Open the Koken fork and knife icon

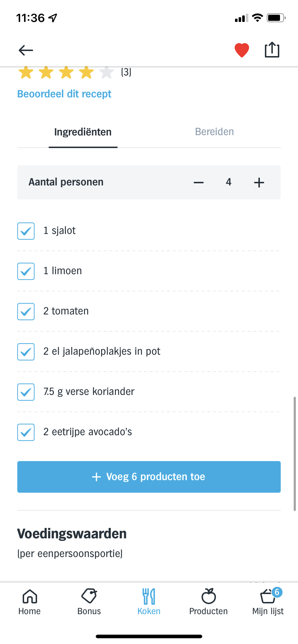149,597
